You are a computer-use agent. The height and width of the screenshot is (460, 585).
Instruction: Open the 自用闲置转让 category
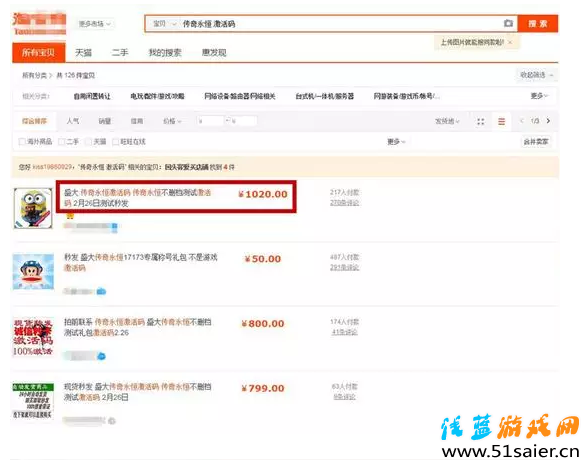pos(92,96)
